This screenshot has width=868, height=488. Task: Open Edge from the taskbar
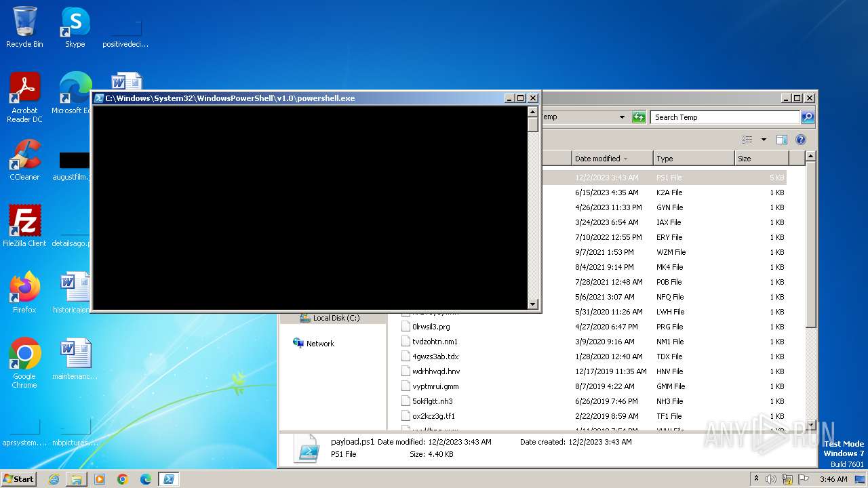tap(146, 479)
